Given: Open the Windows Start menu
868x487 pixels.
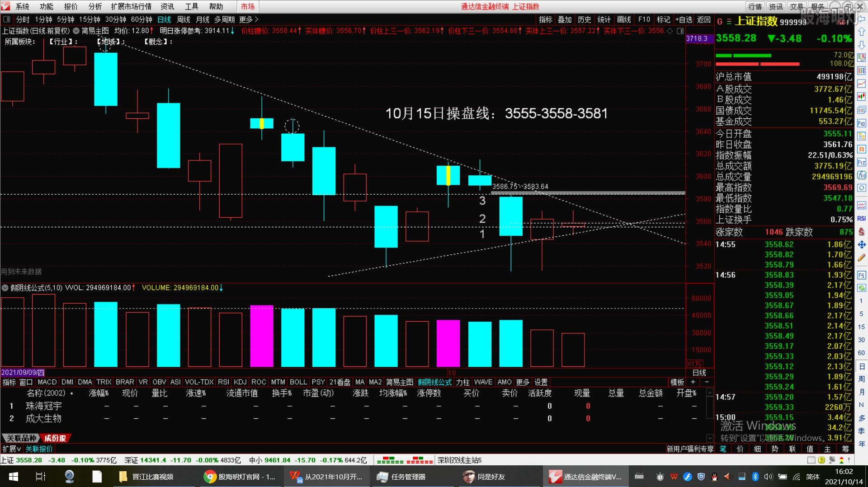Looking at the screenshot, I should click(x=13, y=477).
